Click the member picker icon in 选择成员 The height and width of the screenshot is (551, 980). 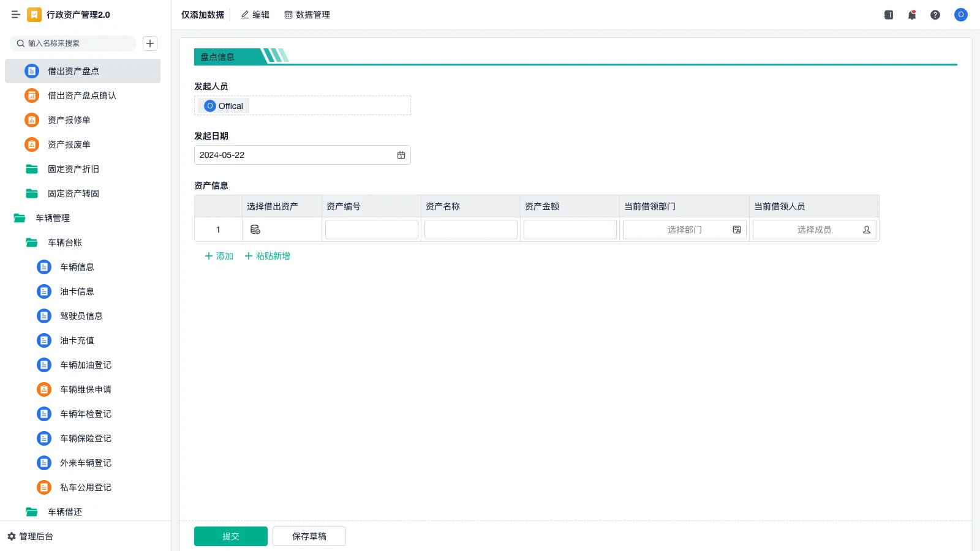(867, 230)
